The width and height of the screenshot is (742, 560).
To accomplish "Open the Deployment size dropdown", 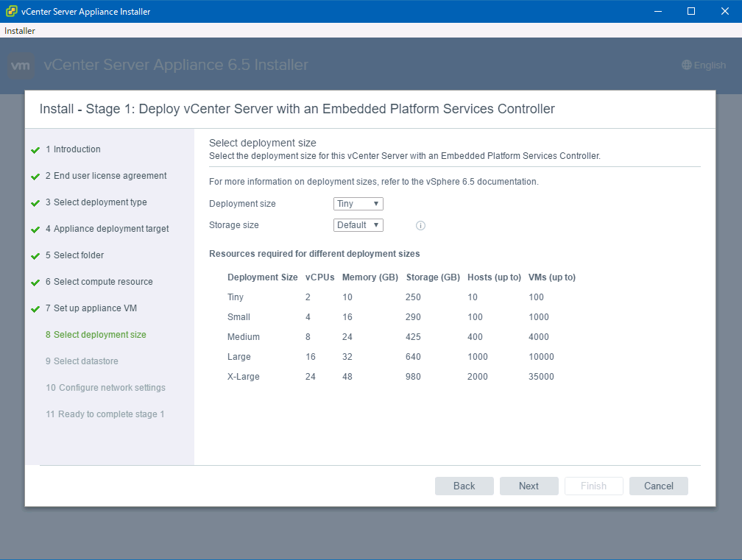I will click(358, 204).
